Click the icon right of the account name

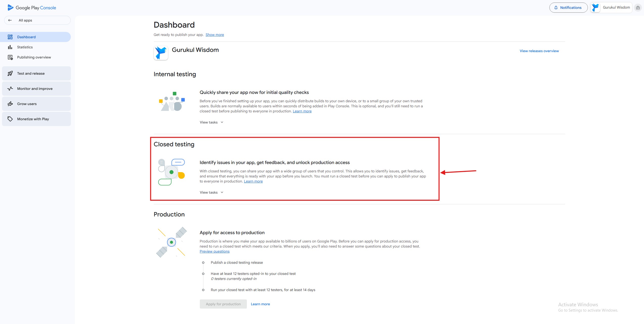pyautogui.click(x=638, y=8)
